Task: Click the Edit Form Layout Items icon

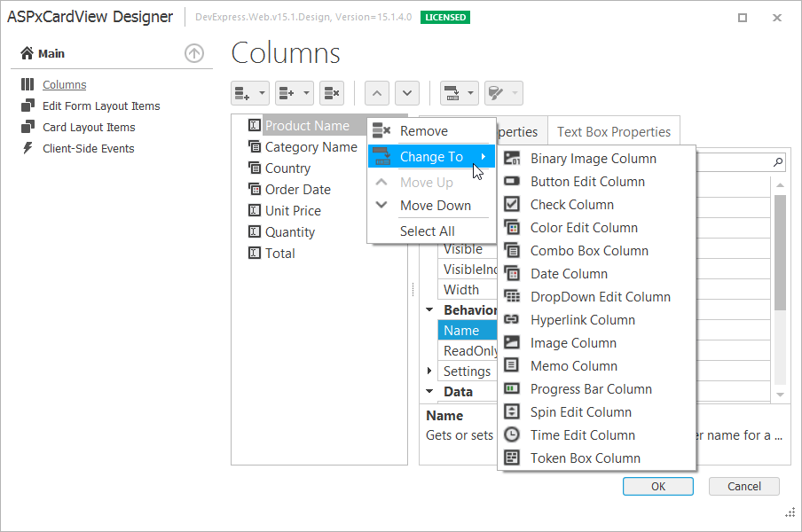Action: click(x=28, y=106)
